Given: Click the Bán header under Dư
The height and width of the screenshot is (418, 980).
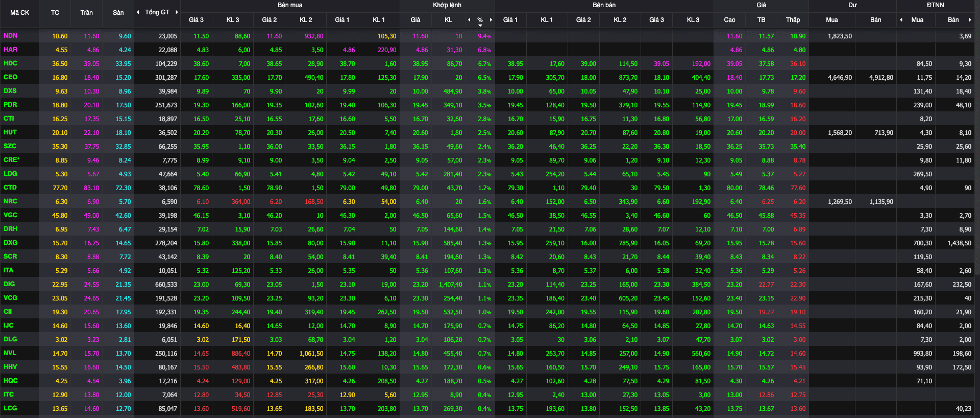Looking at the screenshot, I should pos(876,20).
